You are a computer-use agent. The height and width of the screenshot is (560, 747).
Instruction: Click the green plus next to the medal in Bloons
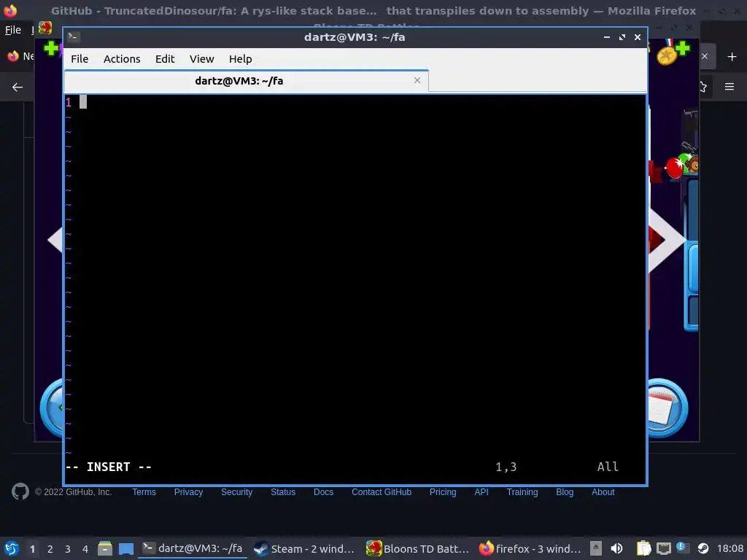[682, 48]
